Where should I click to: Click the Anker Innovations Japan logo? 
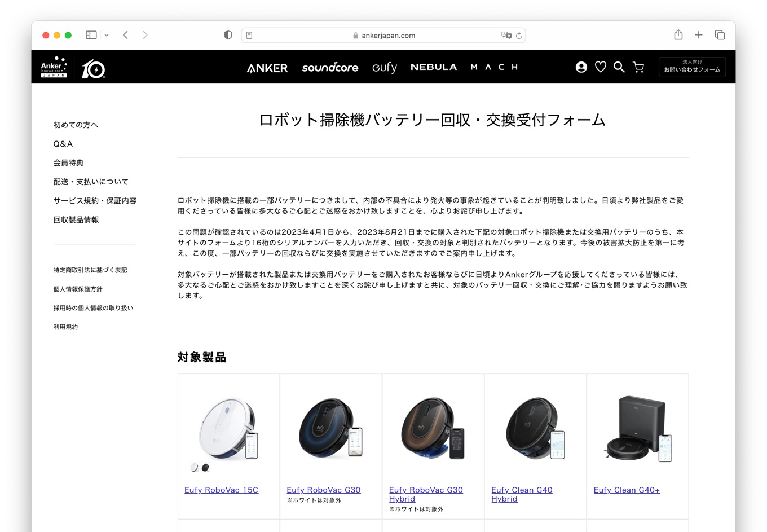54,66
